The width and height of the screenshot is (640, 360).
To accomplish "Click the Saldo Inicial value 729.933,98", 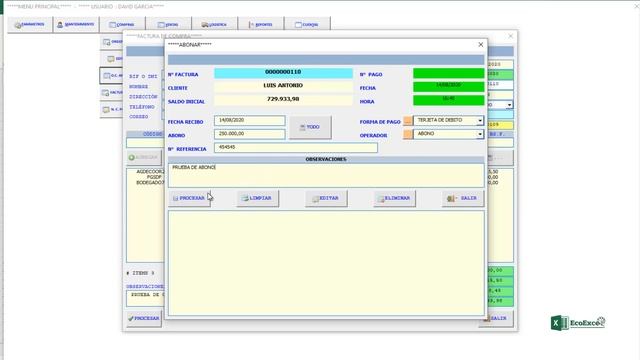I will point(283,99).
